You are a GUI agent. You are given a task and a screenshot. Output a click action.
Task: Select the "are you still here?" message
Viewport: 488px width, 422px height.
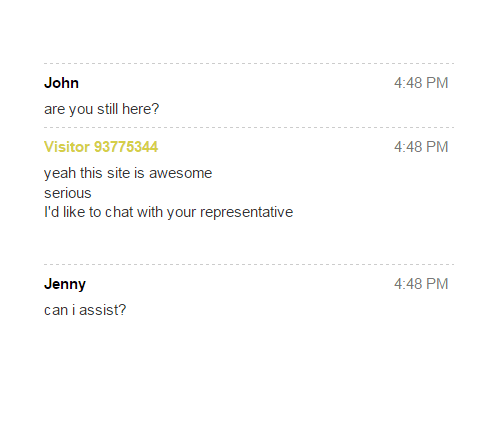pyautogui.click(x=102, y=109)
